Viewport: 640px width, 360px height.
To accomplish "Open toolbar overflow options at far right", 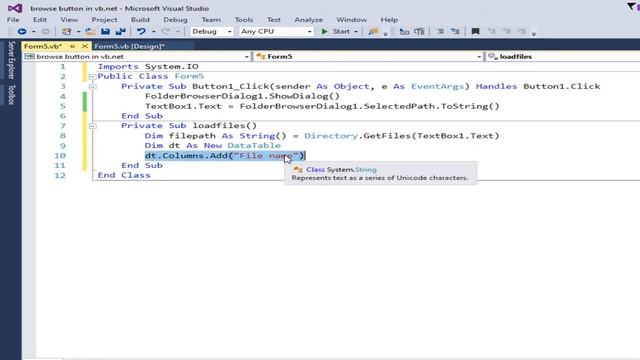I will 533,34.
